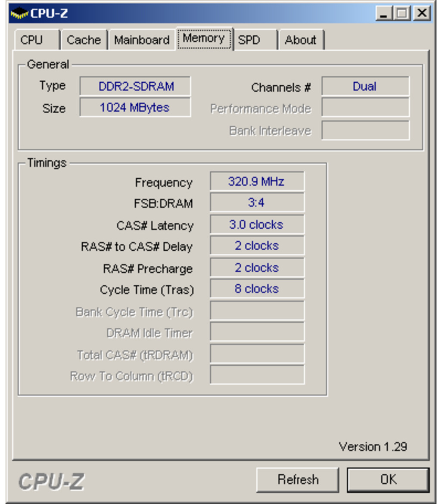Click the CAS# Latency label
442x504 pixels.
[155, 226]
